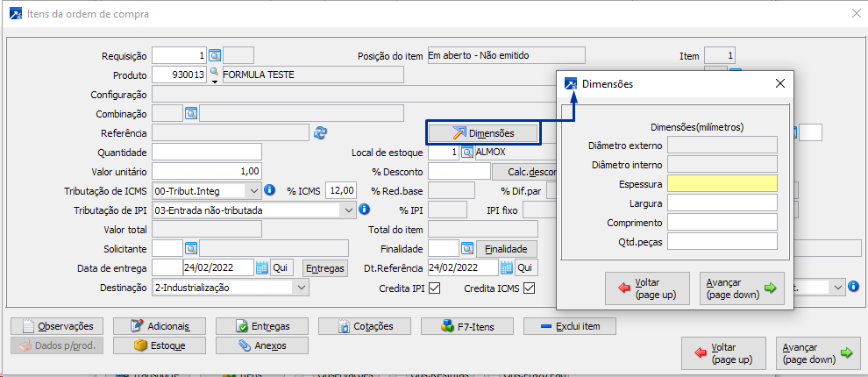Open the Data de entrega calendar picker
This screenshot has height=377, width=868.
[260, 267]
